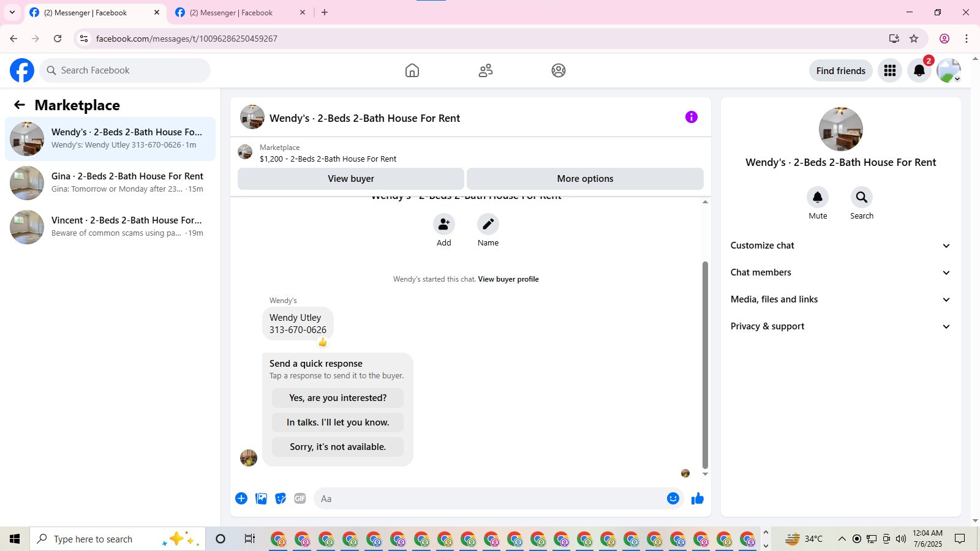Open the Friends icon in top navigation
Viewport: 980px width, 551px height.
coord(486,70)
